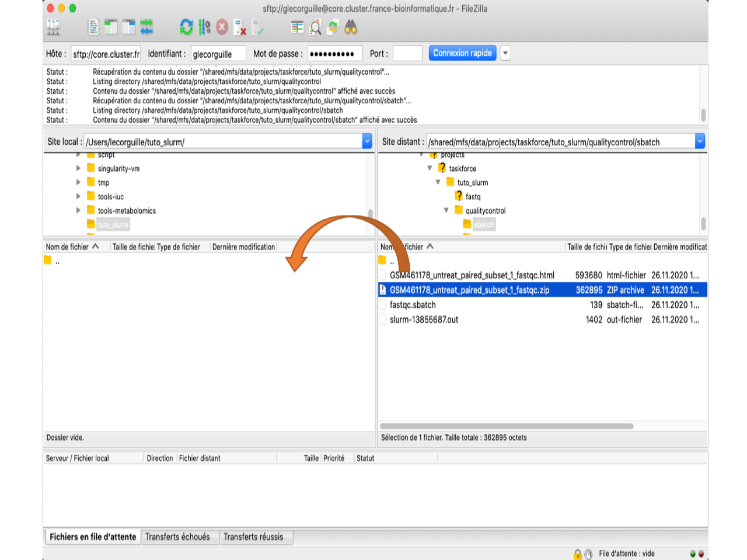Collapse the remote taskforce folder
Image resolution: width=747 pixels, height=560 pixels.
click(x=430, y=168)
